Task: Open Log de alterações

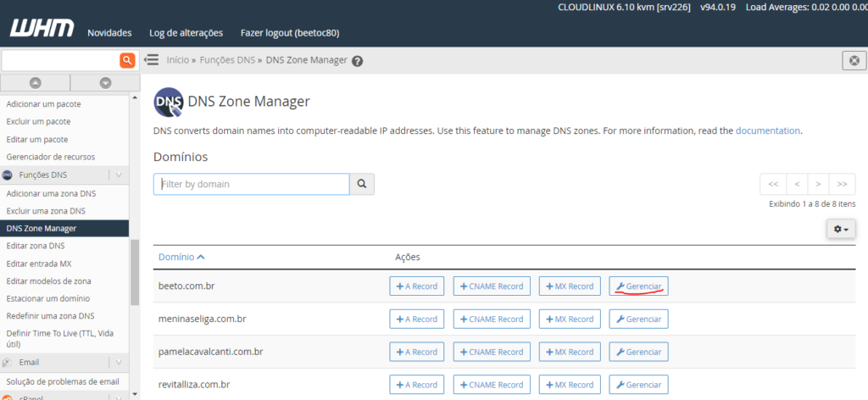Action: (x=186, y=33)
